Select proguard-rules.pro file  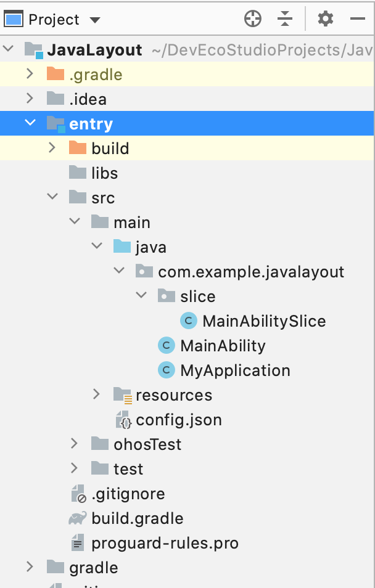click(x=165, y=543)
